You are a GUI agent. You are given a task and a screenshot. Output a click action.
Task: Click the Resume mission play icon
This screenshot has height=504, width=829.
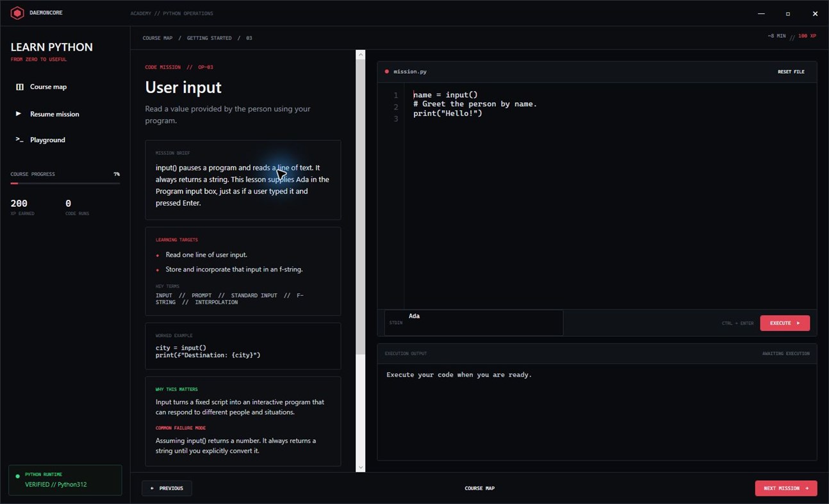[x=19, y=113]
